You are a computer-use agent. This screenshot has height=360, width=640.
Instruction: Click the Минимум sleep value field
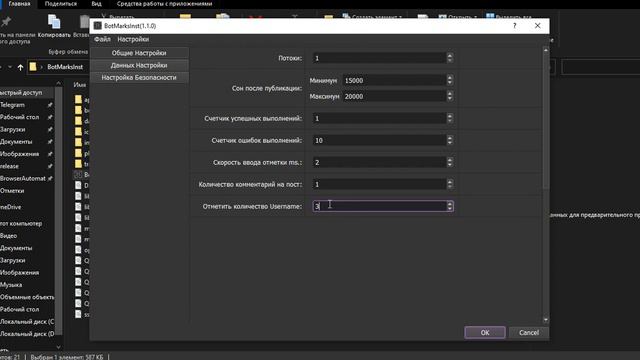[393, 80]
